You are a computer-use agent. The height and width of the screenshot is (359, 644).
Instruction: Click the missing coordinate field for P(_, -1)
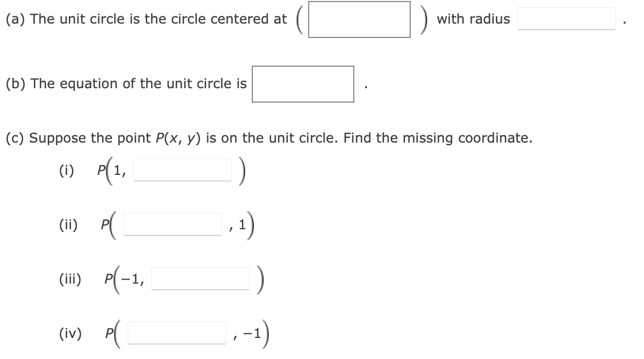click(176, 333)
